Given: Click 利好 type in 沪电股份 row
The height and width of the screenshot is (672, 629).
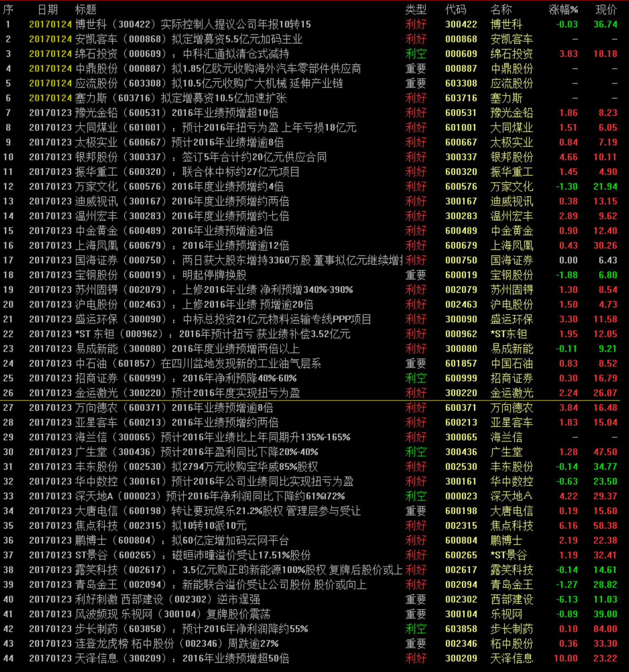Looking at the screenshot, I should 415,304.
